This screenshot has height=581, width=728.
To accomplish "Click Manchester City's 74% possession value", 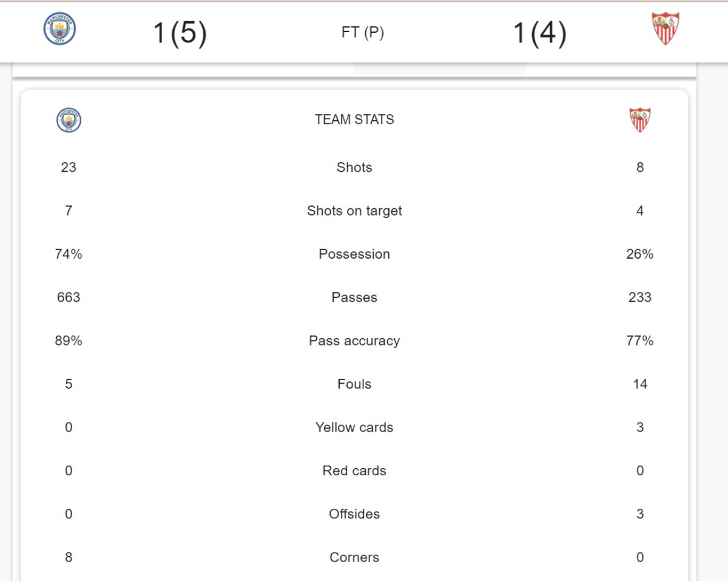I will [x=69, y=254].
